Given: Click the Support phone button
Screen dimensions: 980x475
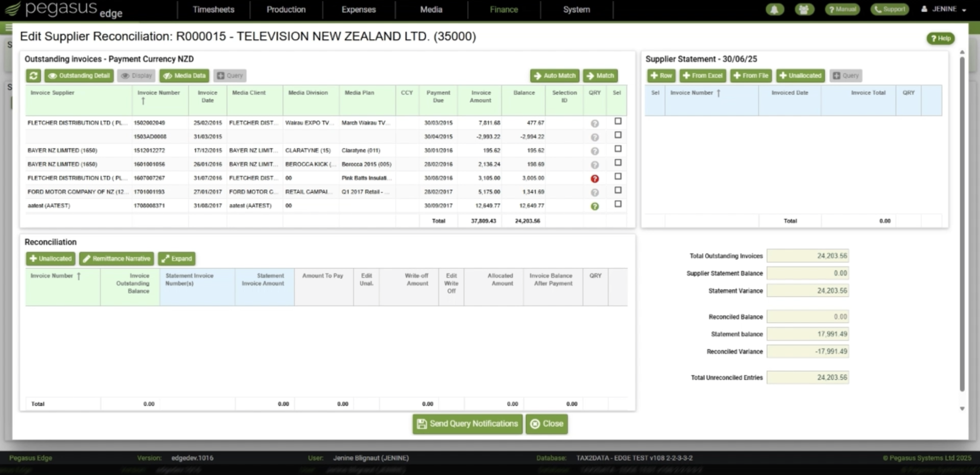Looking at the screenshot, I should pos(890,9).
